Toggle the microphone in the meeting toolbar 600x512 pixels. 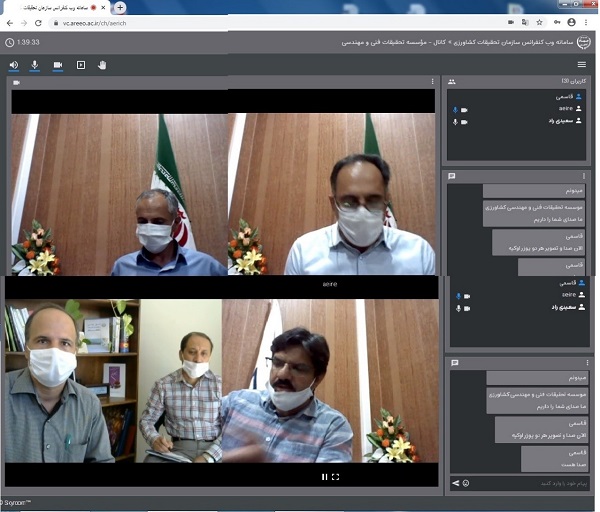(x=35, y=65)
